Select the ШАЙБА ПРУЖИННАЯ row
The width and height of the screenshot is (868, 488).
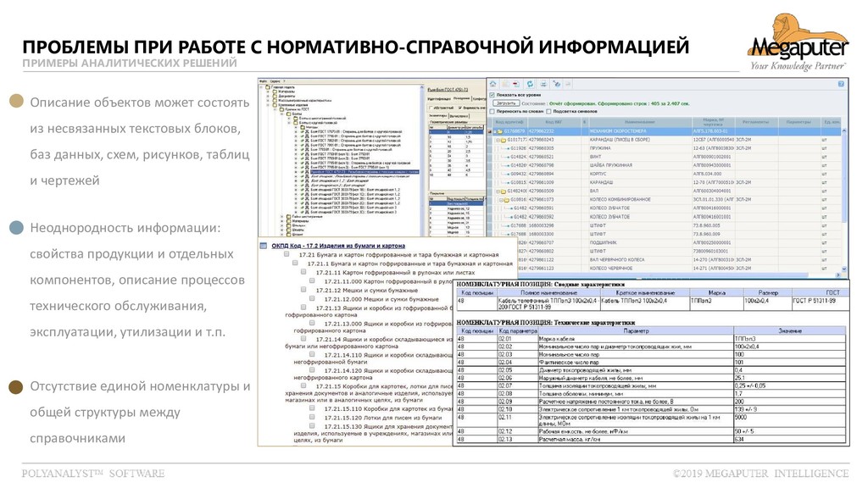point(665,165)
